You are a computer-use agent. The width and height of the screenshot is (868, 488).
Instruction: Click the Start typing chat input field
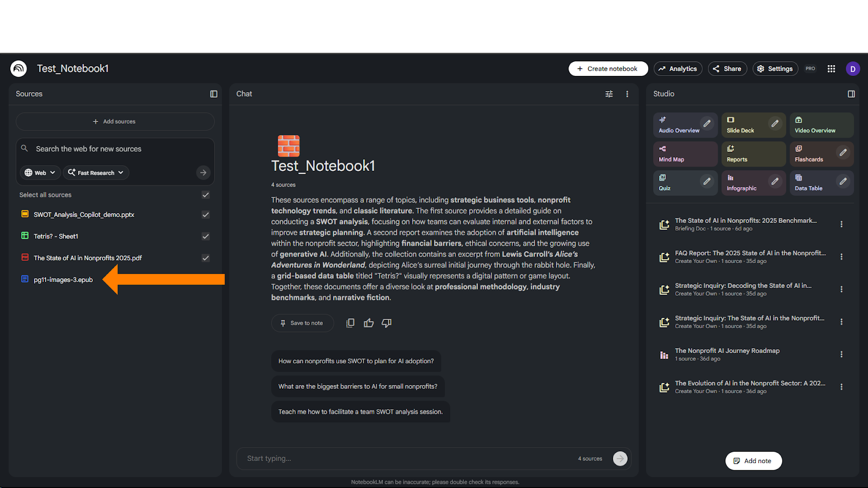point(380,458)
